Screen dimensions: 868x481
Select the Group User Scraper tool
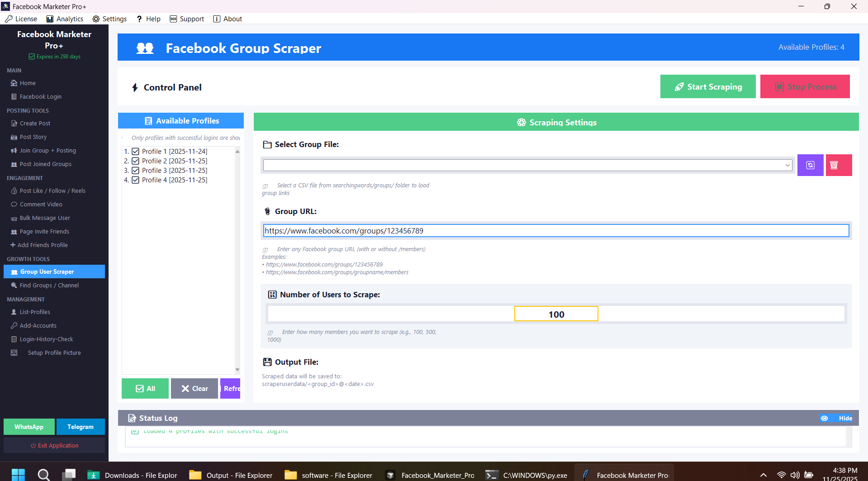click(47, 271)
